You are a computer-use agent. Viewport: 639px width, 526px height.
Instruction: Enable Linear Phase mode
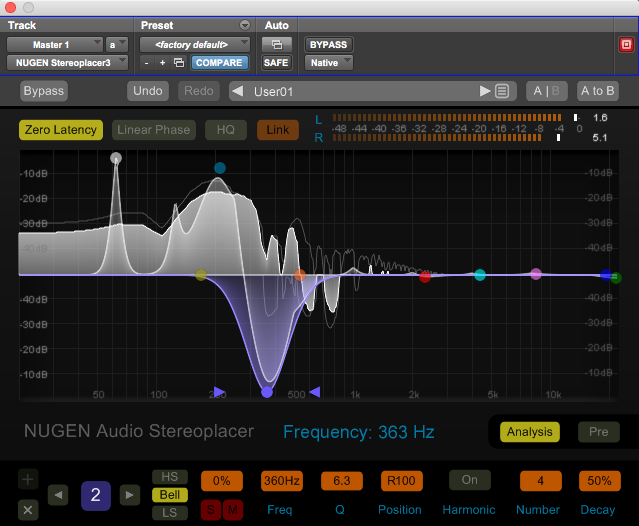pyautogui.click(x=154, y=130)
